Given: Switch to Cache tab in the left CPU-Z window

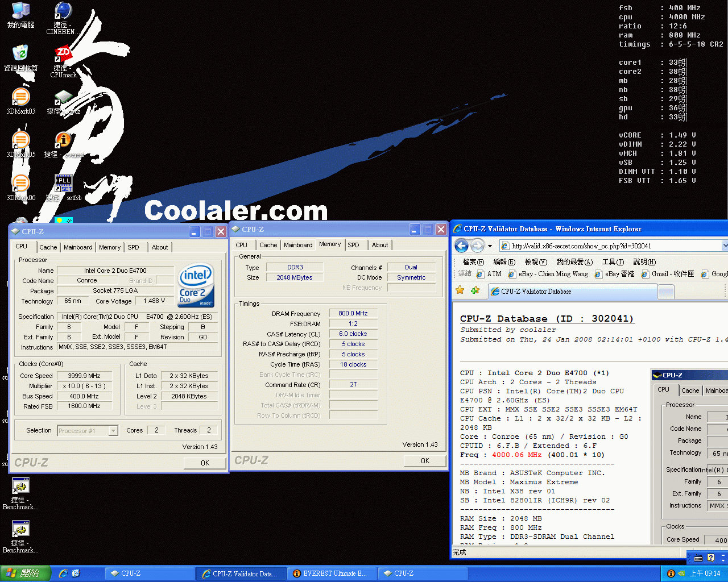Looking at the screenshot, I should pyautogui.click(x=48, y=247).
